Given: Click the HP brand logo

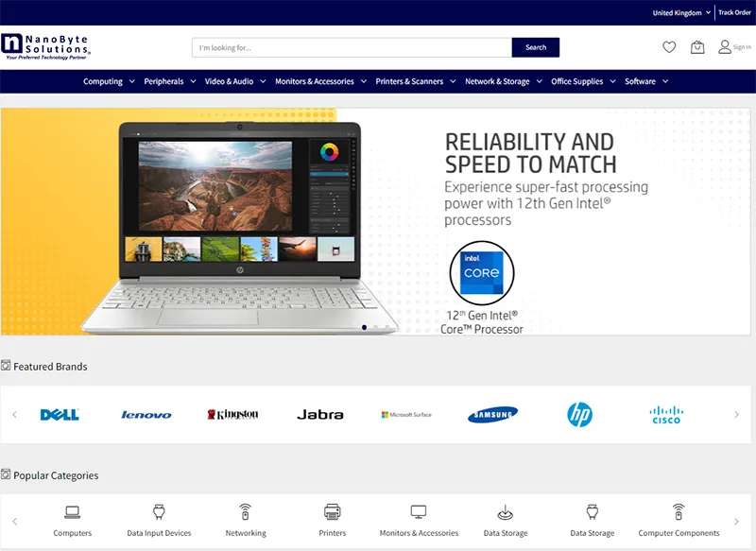Looking at the screenshot, I should point(579,415).
